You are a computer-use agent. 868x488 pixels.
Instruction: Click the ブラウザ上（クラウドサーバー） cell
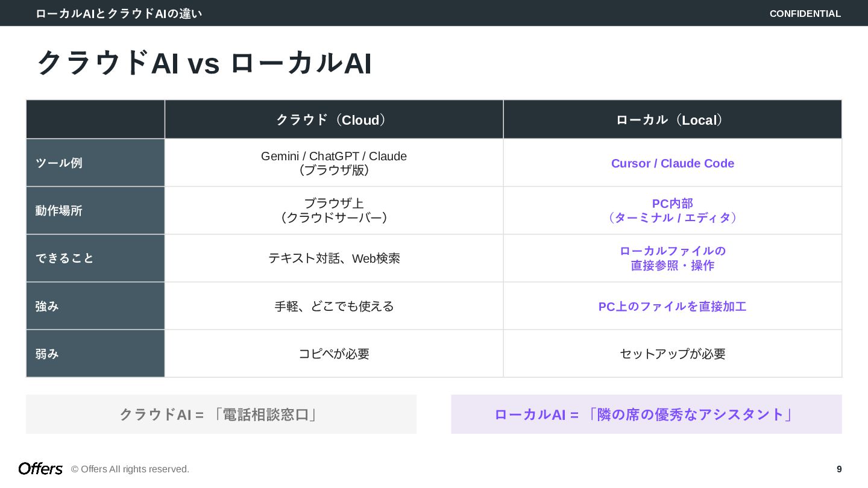(334, 210)
